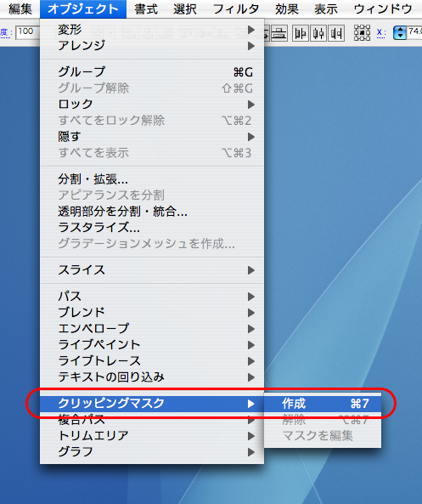Expand the スライス submenu
This screenshot has height=504, width=422.
[152, 270]
